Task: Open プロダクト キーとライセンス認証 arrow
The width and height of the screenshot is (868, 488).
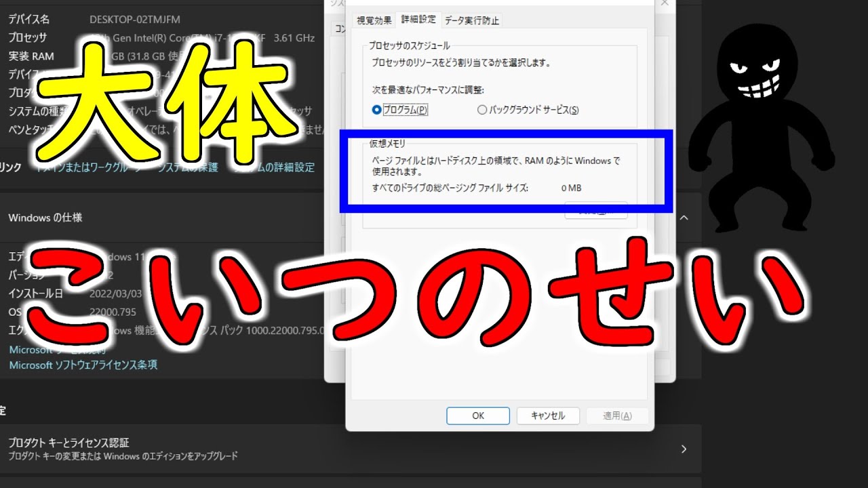Action: 684,449
